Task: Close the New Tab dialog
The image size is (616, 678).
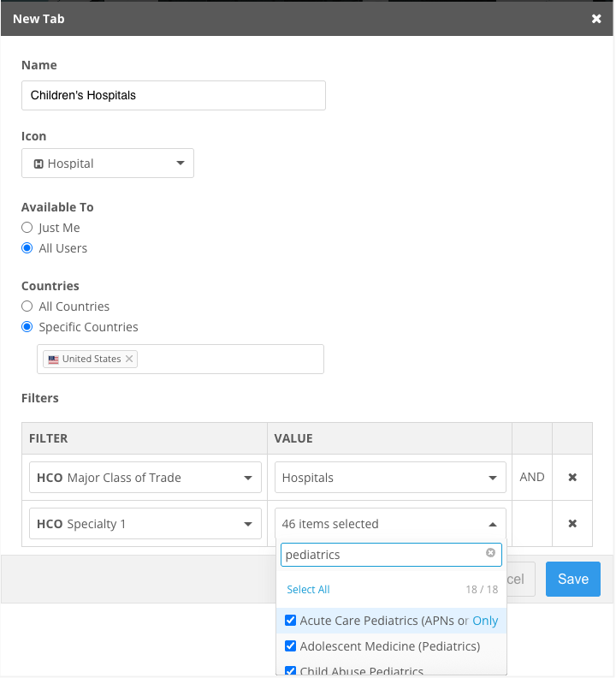Action: (596, 19)
